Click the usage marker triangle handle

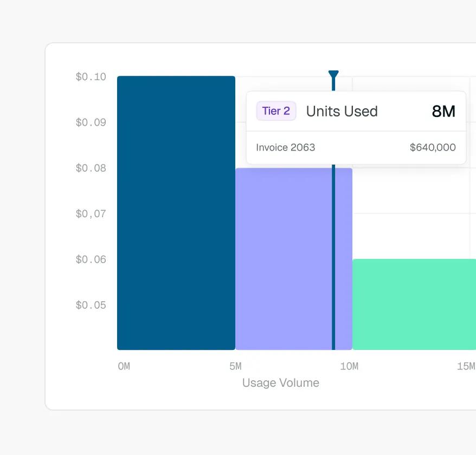tap(333, 74)
